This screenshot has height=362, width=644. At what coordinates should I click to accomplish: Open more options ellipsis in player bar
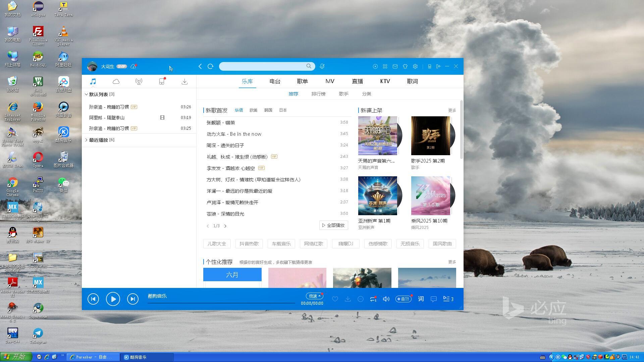pos(361,299)
